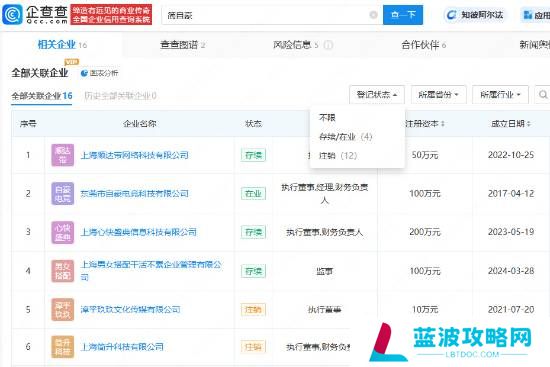
Task: Click the 存续 status tag in row 1
Action: [253, 155]
